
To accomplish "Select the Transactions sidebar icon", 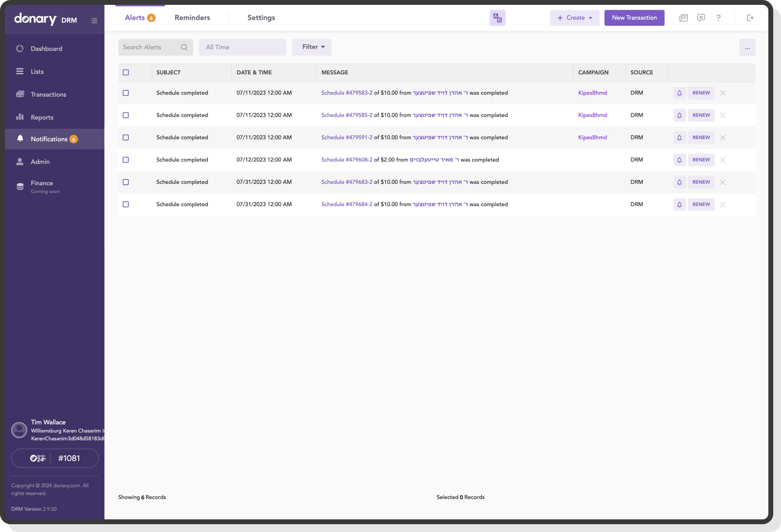I will tap(19, 94).
